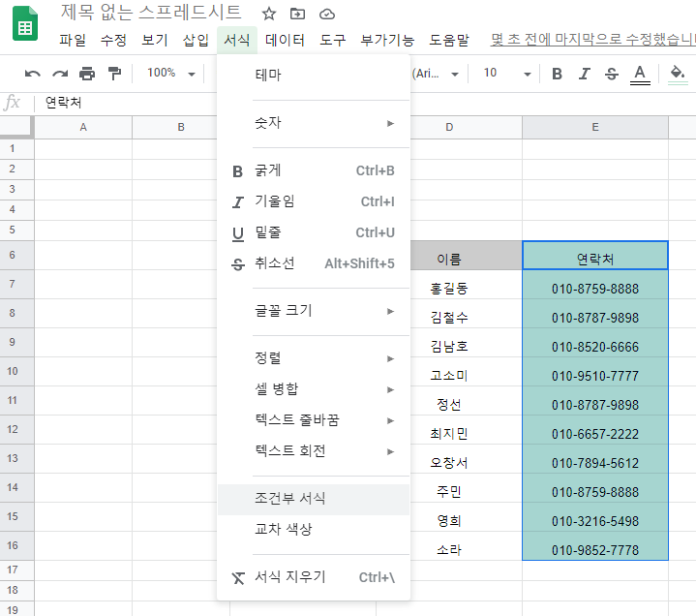This screenshot has height=616, width=696.
Task: Select 조건부 서식 menu item
Action: tap(314, 499)
